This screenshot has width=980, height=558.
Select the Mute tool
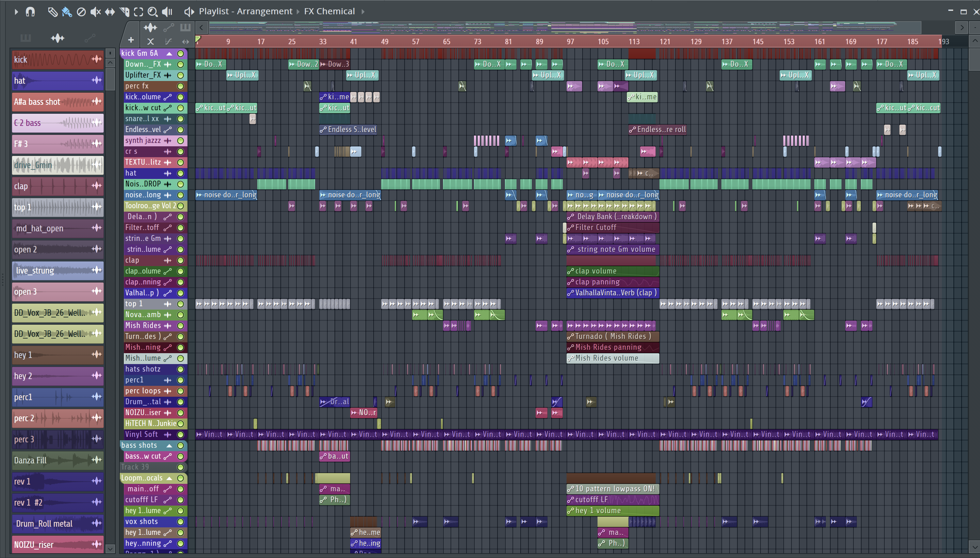click(95, 12)
